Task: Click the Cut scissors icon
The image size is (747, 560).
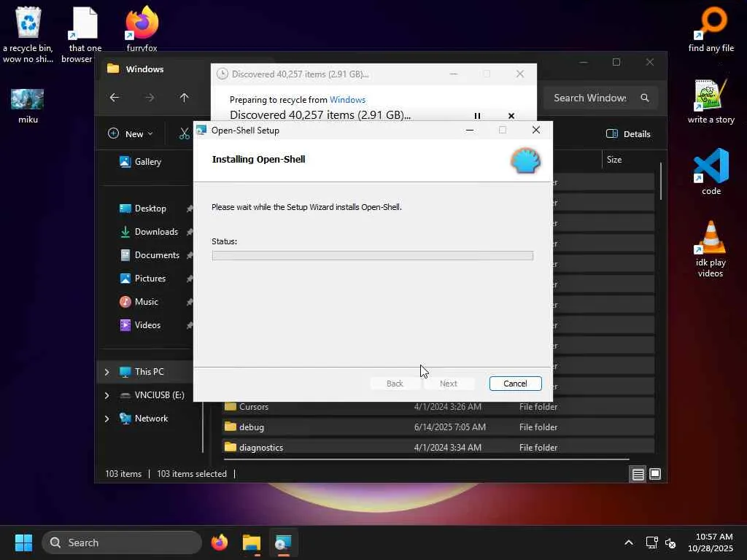Action: [185, 134]
